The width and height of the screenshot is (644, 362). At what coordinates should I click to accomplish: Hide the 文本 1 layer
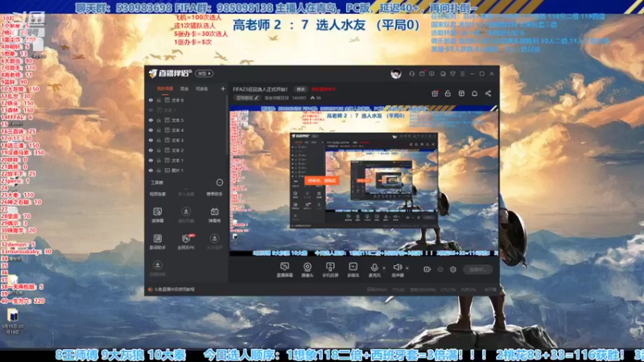151,160
